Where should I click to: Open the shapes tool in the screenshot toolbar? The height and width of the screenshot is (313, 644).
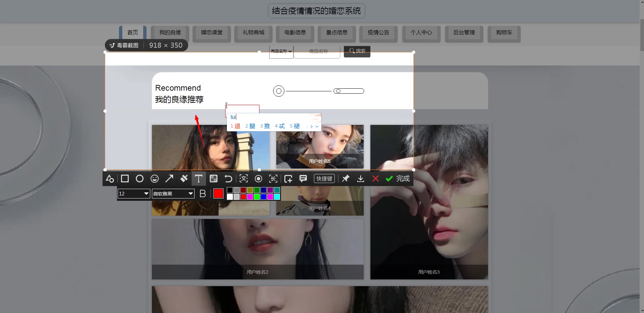110,179
